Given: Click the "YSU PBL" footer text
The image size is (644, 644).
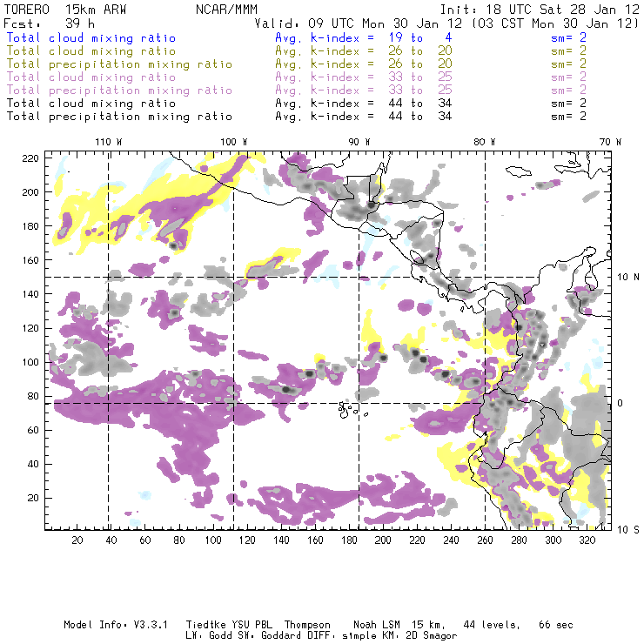Looking at the screenshot, I should 252,625.
